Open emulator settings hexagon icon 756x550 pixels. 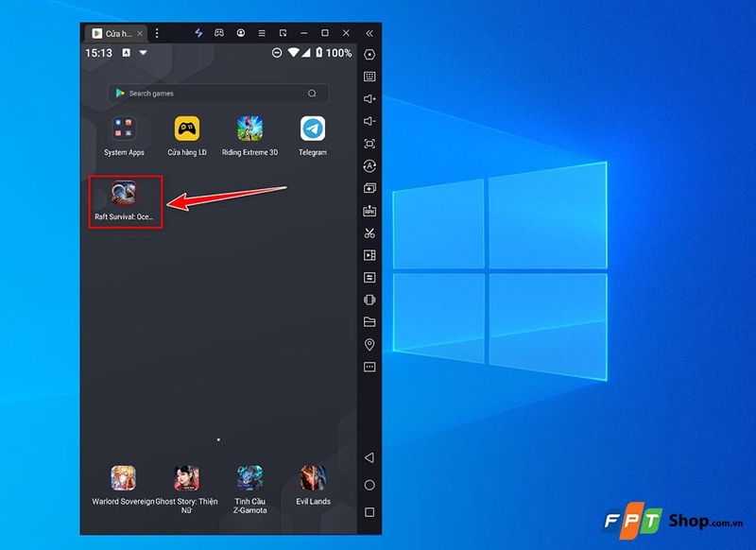(369, 55)
